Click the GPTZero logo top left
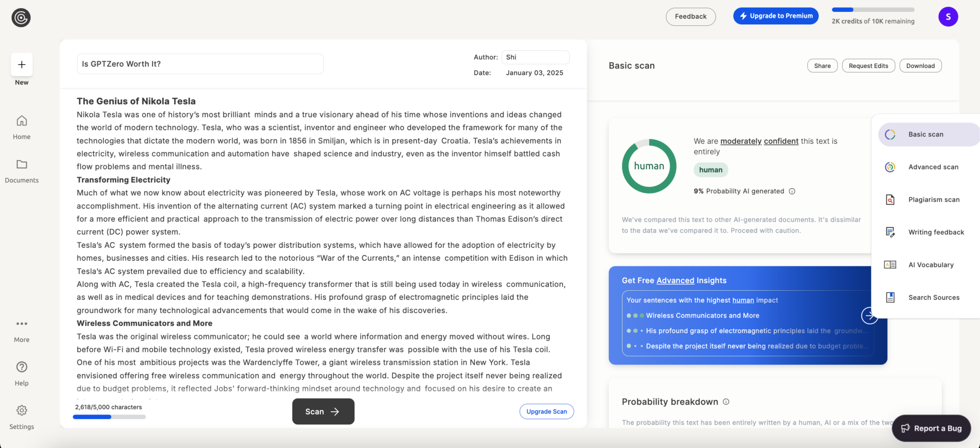The width and height of the screenshot is (980, 448). click(21, 17)
